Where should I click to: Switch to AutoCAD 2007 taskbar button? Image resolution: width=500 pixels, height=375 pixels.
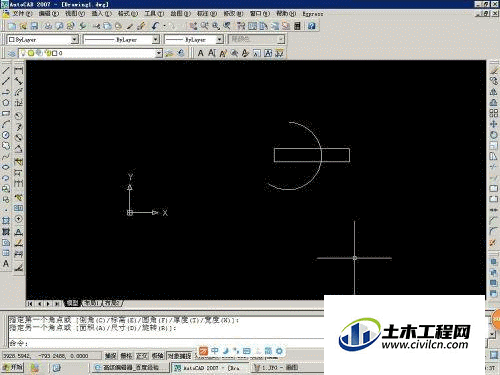click(210, 368)
